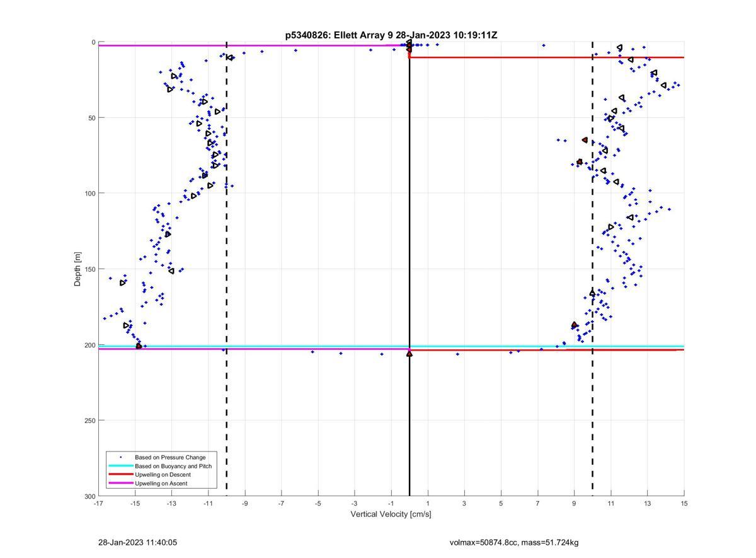This screenshot has height=558, width=756.
Task: Click the x-axis tick label -11
Action: pyautogui.click(x=208, y=504)
